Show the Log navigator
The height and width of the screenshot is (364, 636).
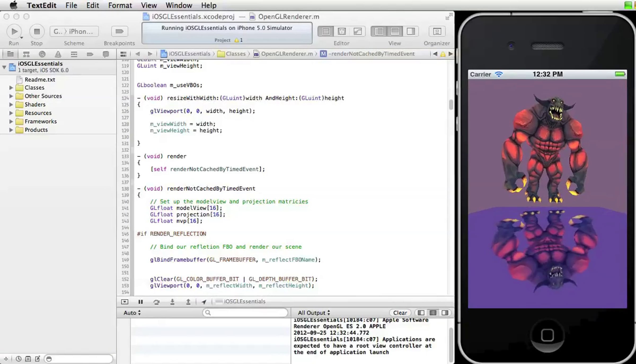coord(106,54)
